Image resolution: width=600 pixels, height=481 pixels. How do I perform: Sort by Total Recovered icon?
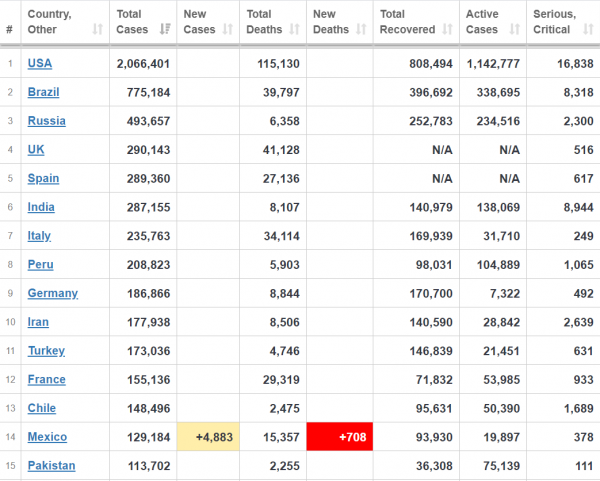[x=447, y=29]
